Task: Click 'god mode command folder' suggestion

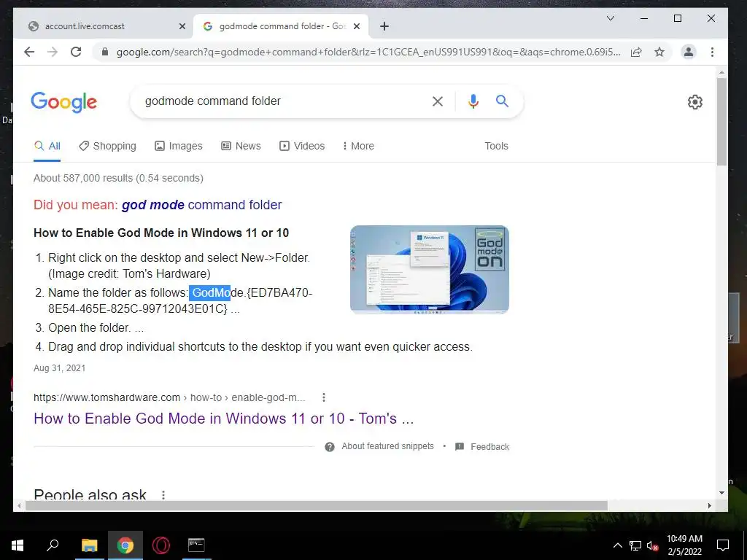Action: click(x=201, y=205)
